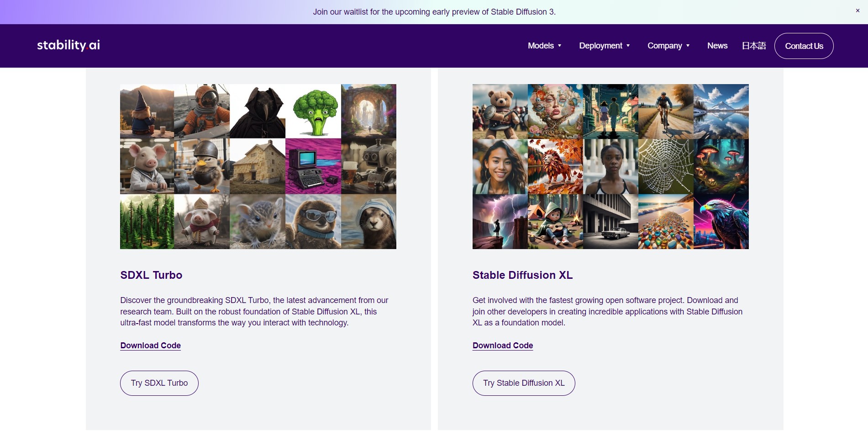
Task: Expand the Deployment dropdown menu
Action: 605,46
